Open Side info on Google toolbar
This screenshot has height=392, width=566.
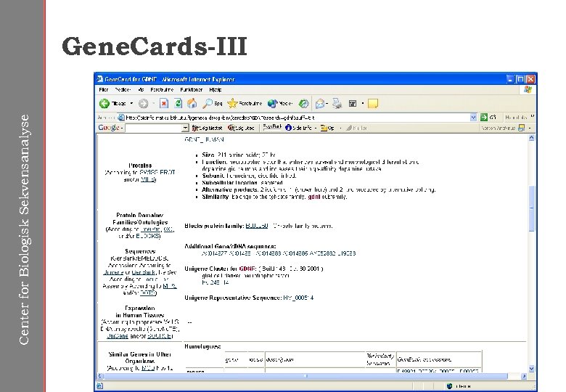[299, 128]
